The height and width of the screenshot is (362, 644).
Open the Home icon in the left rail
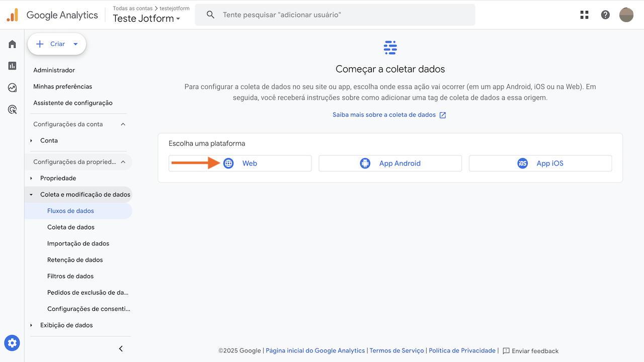(12, 44)
